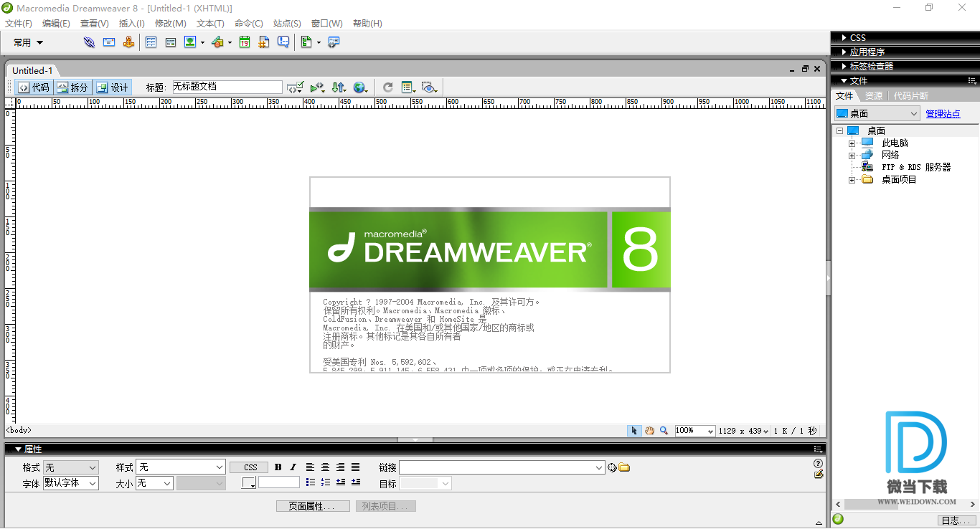Insert a div tag
The height and width of the screenshot is (529, 980).
pos(171,42)
